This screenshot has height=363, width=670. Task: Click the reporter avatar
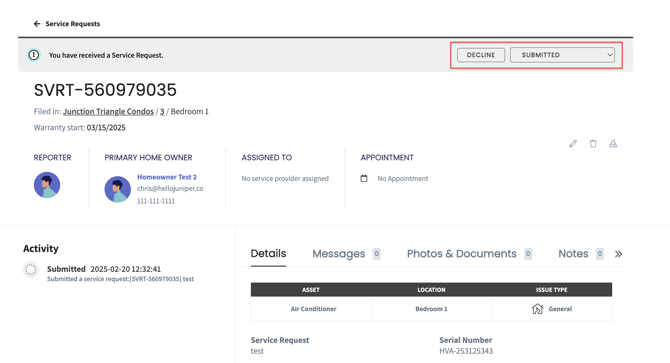tap(47, 185)
